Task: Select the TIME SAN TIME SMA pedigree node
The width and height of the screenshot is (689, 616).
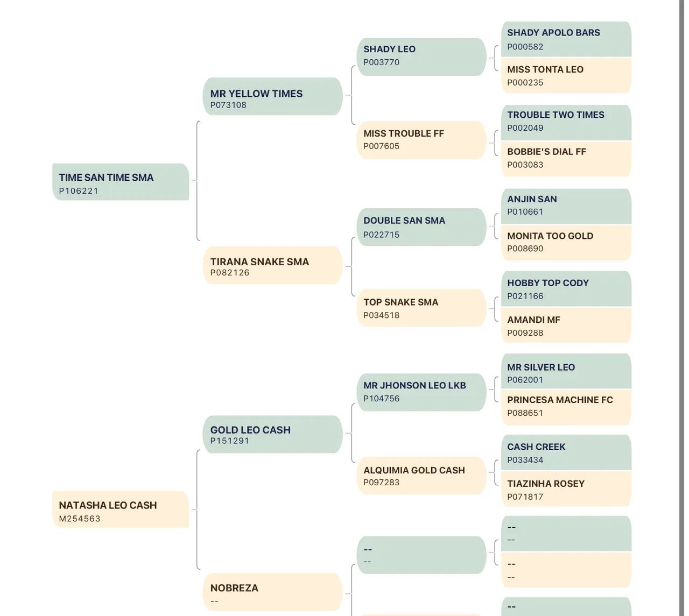Action: pyautogui.click(x=121, y=182)
